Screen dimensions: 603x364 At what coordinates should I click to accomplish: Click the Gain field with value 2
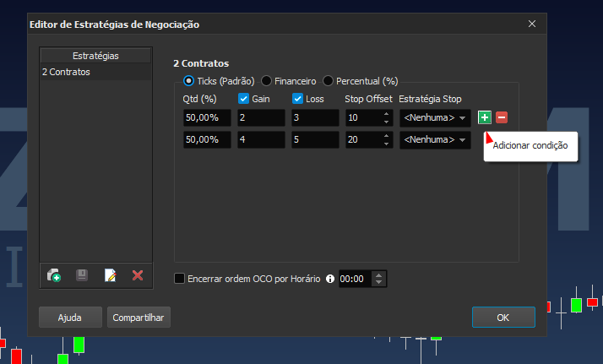tap(261, 117)
